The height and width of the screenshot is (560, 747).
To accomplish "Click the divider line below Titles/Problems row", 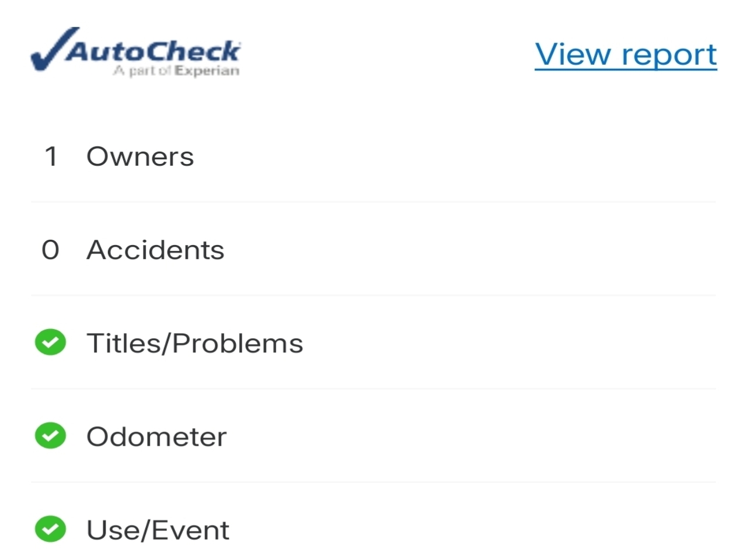I will tap(373, 388).
